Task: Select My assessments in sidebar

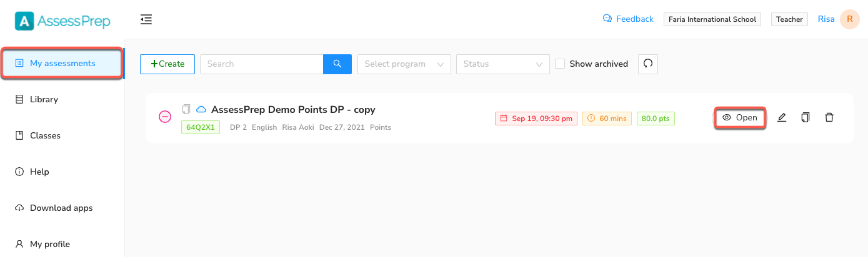Action: pyautogui.click(x=62, y=63)
